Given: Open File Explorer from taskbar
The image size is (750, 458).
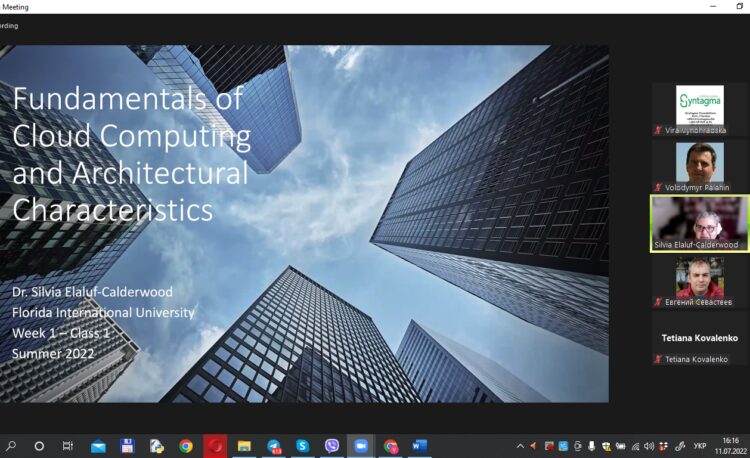Looking at the screenshot, I should click(244, 446).
